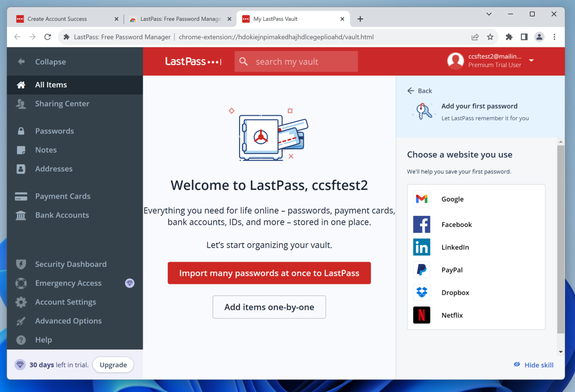Select the My LastPass Vault tab
The width and height of the screenshot is (575, 392).
[x=293, y=19]
